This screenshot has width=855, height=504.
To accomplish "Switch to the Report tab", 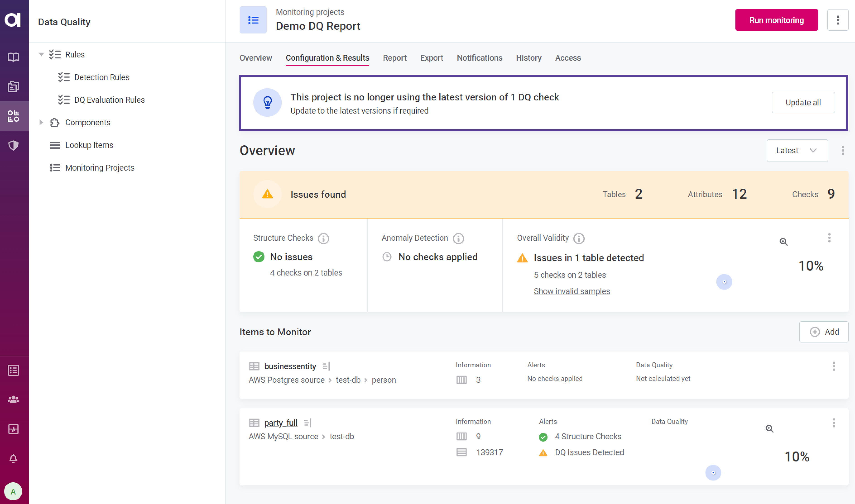I will click(x=395, y=58).
